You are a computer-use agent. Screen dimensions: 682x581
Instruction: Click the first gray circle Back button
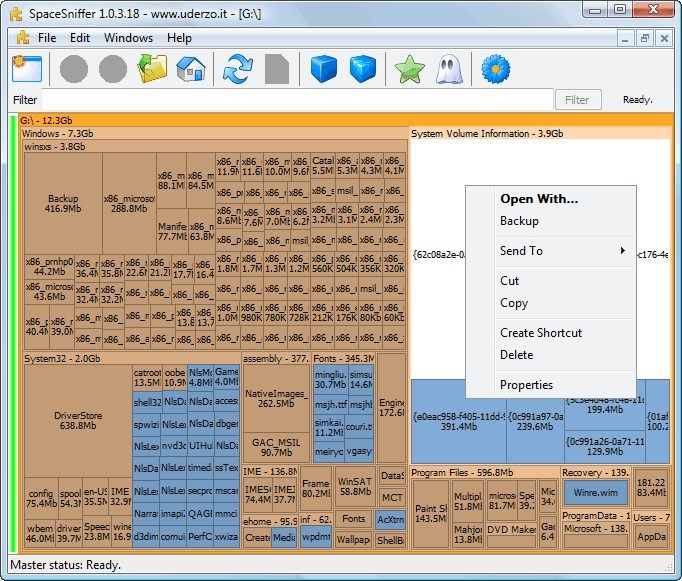74,69
